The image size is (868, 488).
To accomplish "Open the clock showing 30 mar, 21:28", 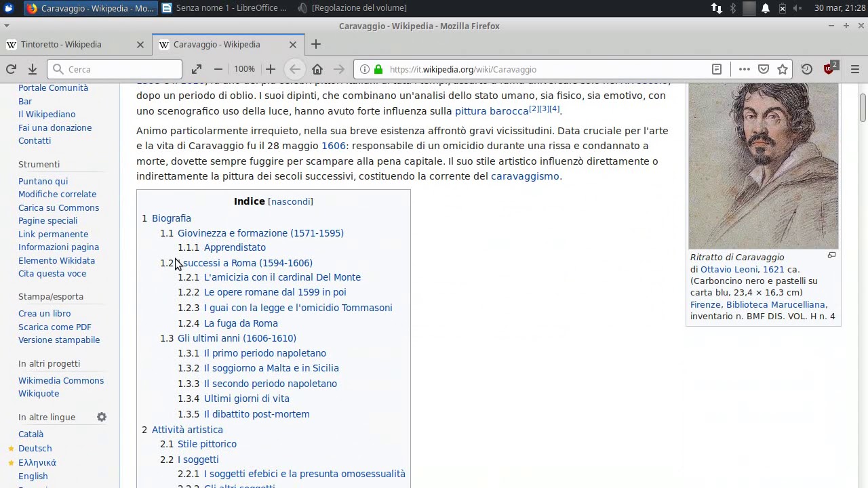I will tap(839, 8).
